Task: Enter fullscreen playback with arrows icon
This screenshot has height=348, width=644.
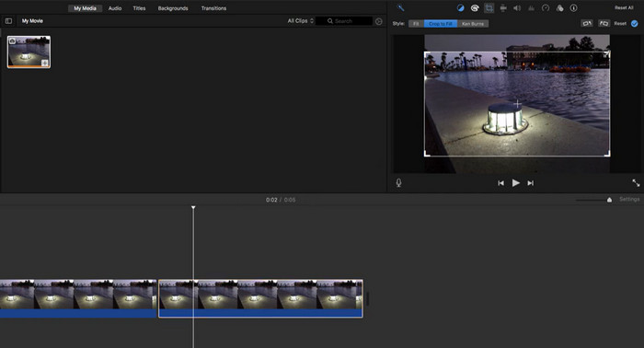Action: click(x=636, y=183)
